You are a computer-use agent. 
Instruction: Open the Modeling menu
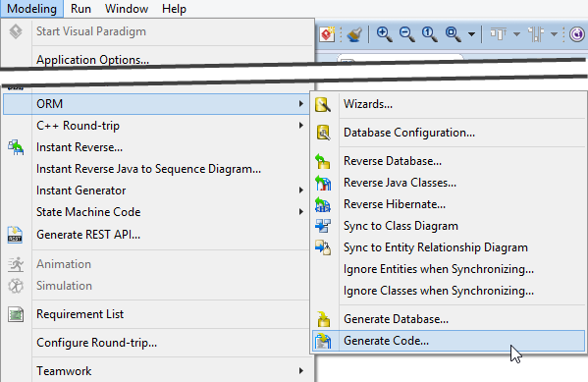(31, 9)
